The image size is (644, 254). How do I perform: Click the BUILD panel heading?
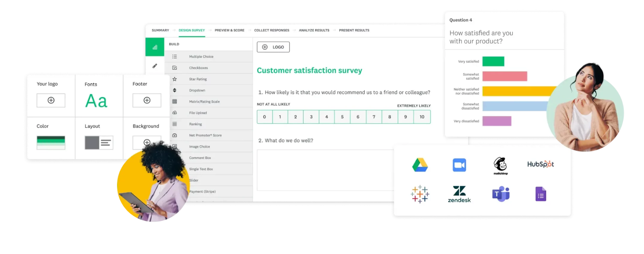click(x=174, y=44)
